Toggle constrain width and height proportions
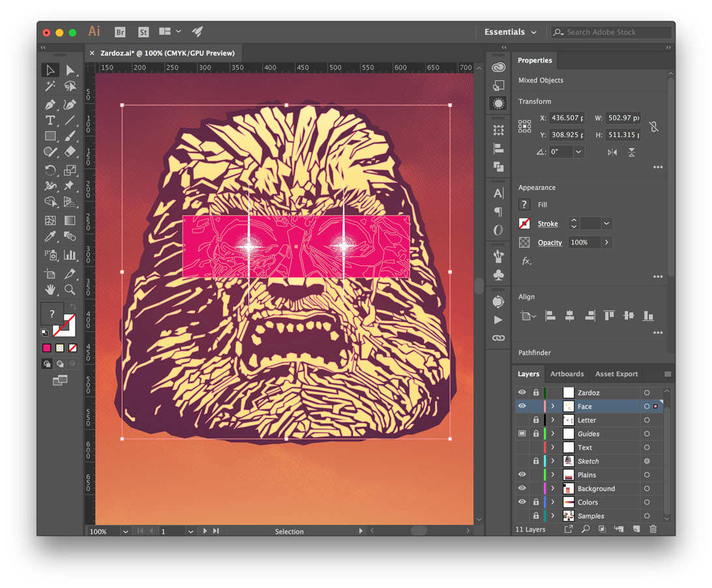 pos(654,126)
